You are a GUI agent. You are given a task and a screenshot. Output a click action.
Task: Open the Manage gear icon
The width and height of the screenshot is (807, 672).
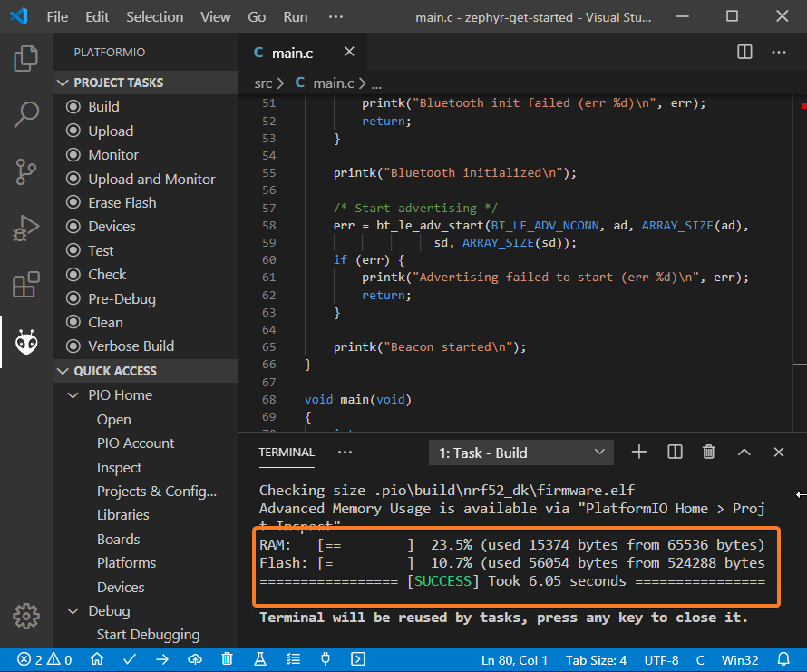point(25,616)
